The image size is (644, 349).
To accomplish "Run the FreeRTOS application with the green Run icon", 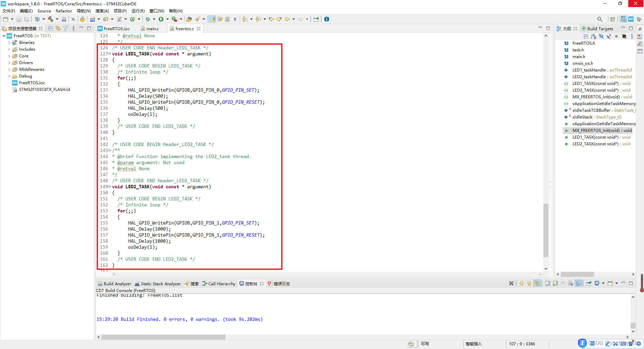I will click(x=161, y=19).
